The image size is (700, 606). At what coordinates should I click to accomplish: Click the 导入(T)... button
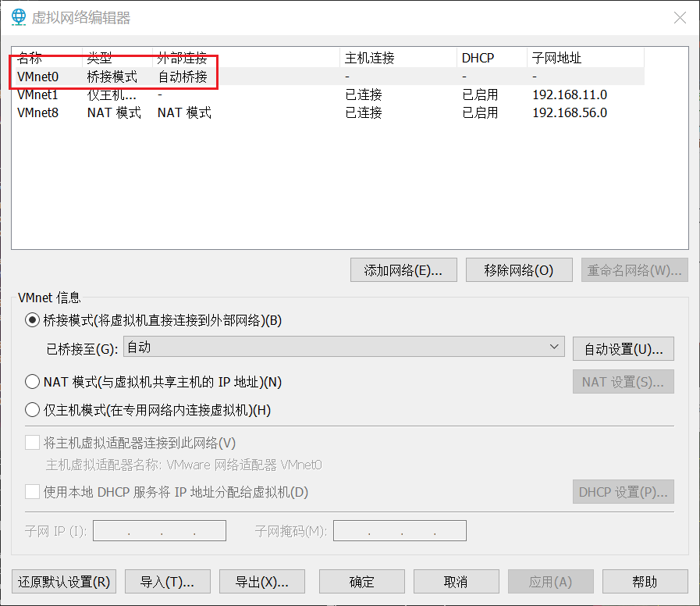coord(168,582)
